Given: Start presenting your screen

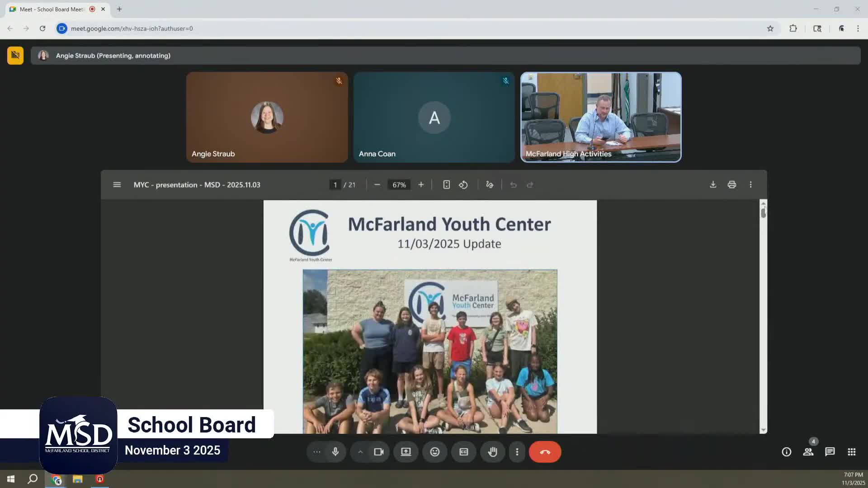Looking at the screenshot, I should pyautogui.click(x=406, y=452).
